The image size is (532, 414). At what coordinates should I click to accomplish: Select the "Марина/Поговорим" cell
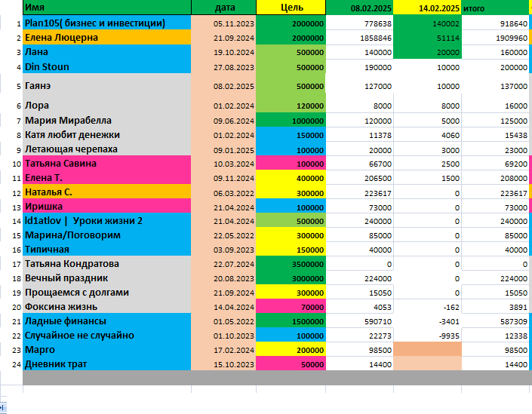pyautogui.click(x=107, y=235)
